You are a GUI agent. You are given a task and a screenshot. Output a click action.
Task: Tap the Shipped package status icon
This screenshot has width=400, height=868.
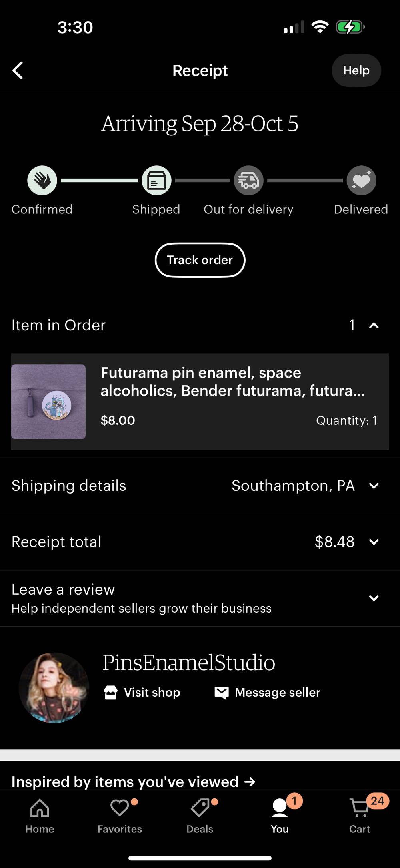pos(156,181)
